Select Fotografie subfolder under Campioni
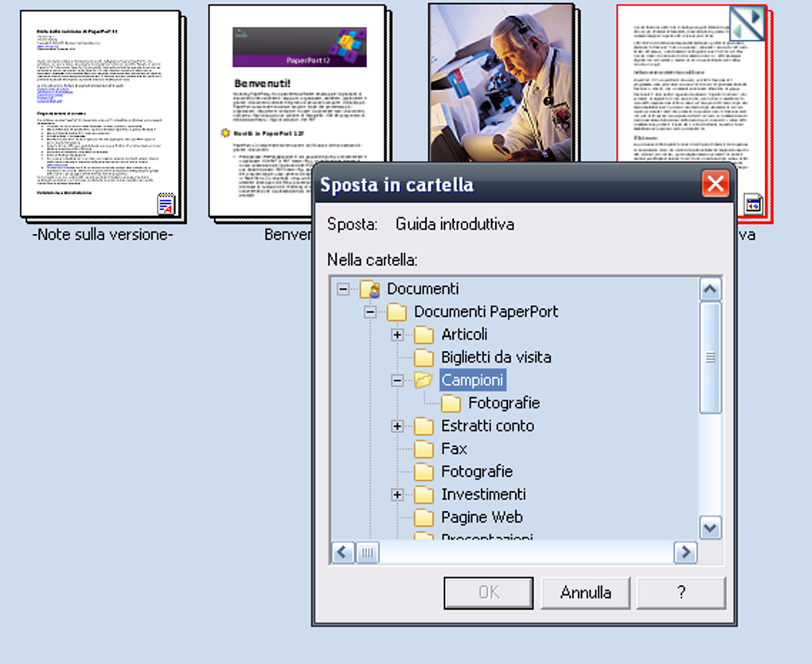This screenshot has height=664, width=812. [504, 402]
